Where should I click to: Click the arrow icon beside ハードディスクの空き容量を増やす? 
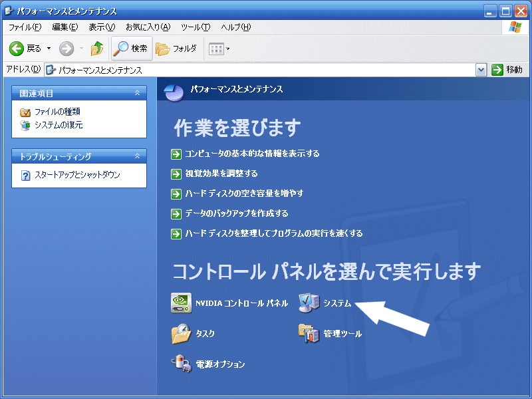tap(176, 194)
